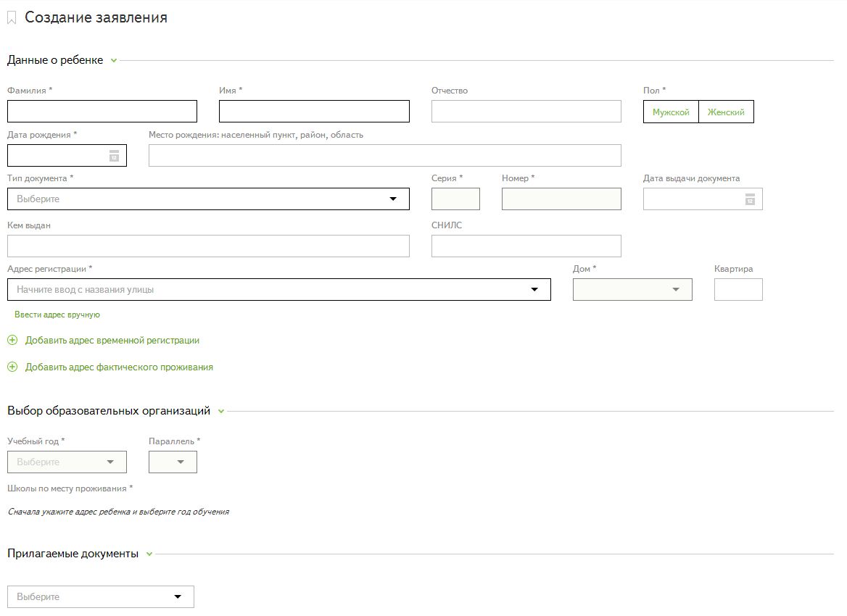Open Прилагаемые документы Выберите dropdown
847x616 pixels.
coord(101,597)
